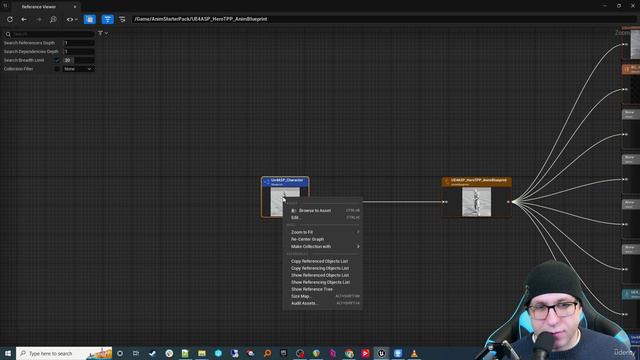Go forward with the right arrow icon
The height and width of the screenshot is (360, 640).
click(38, 19)
